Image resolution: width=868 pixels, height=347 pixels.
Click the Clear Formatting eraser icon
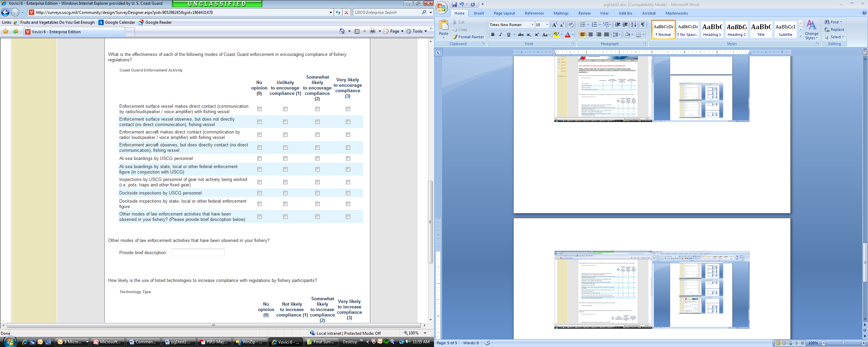pos(571,25)
